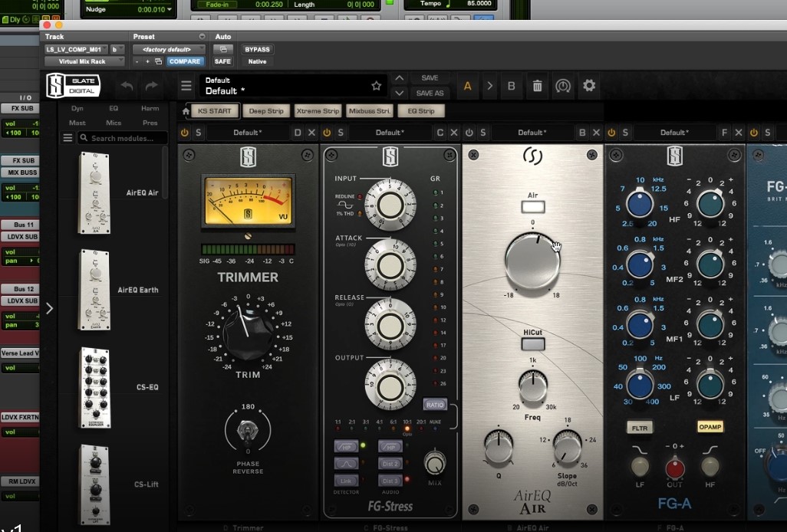Toggle power for the FG-A module
Image resolution: width=787 pixels, height=532 pixels.
click(x=611, y=133)
